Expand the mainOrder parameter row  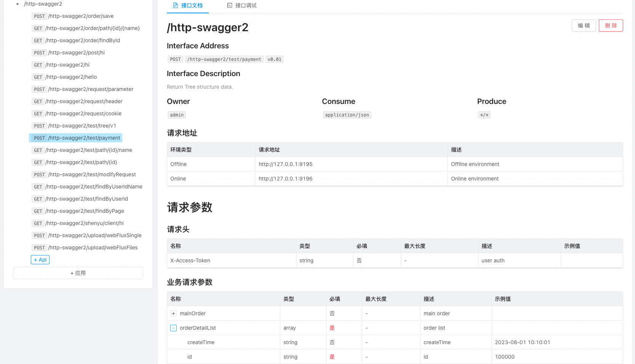(x=173, y=313)
